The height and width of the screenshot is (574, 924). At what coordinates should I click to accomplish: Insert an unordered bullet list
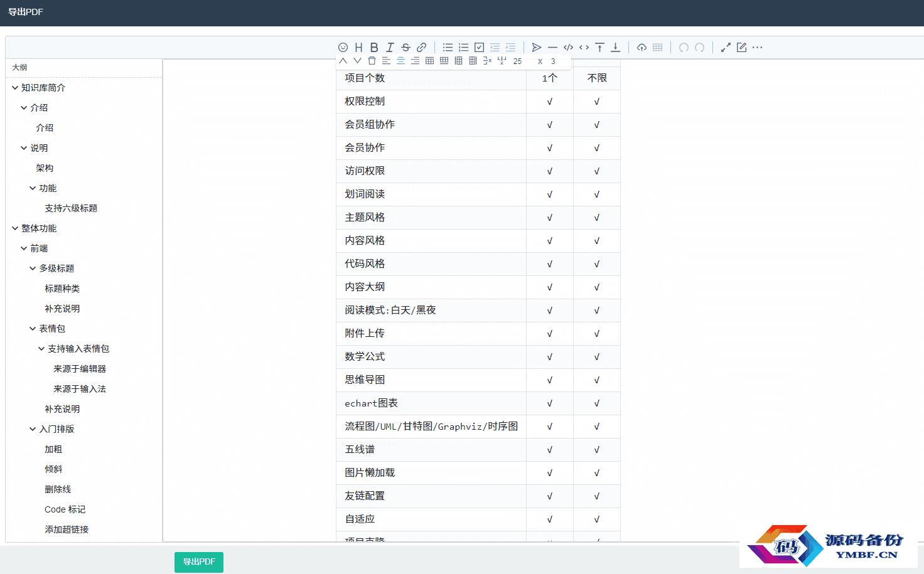tap(448, 48)
